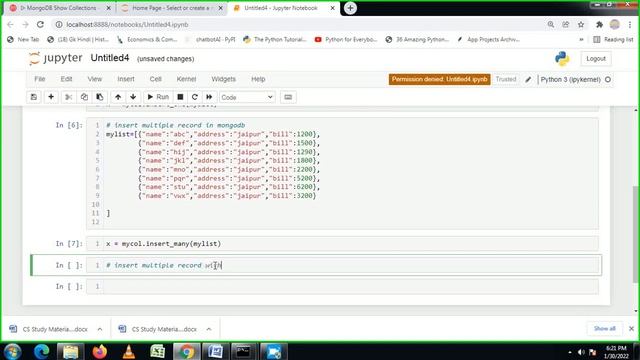Restart kernel and run all icon
This screenshot has height=360, width=640.
[x=209, y=97]
